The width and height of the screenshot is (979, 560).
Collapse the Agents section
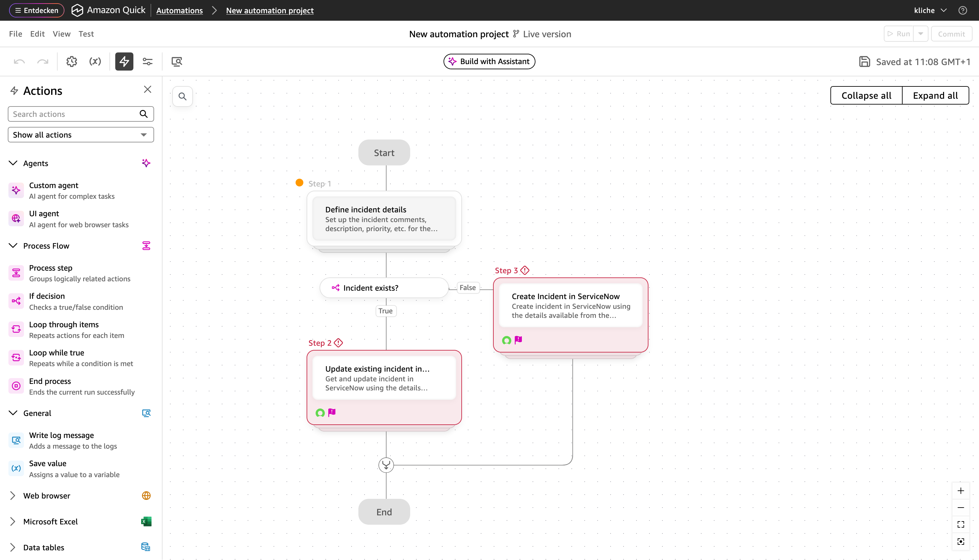13,163
